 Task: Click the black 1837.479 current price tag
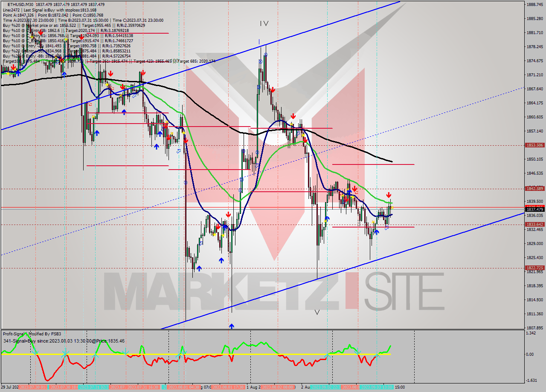[x=534, y=210]
